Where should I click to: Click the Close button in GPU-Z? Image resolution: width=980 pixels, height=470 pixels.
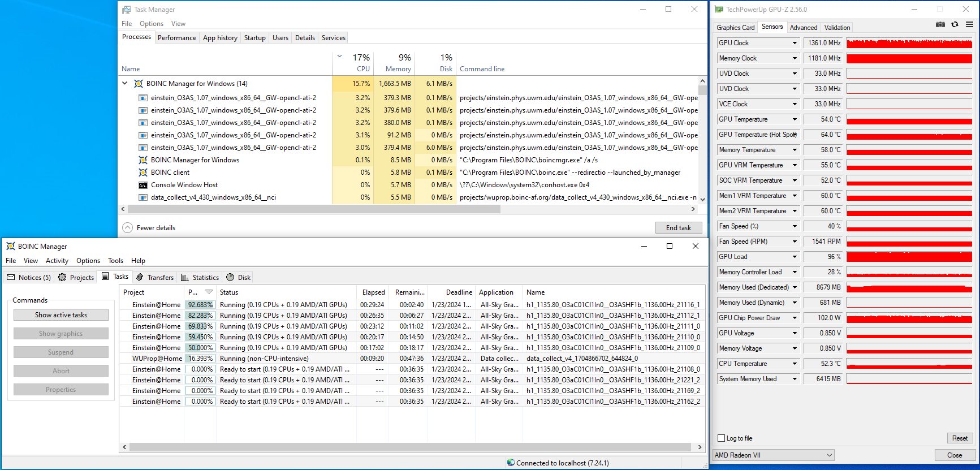click(955, 455)
